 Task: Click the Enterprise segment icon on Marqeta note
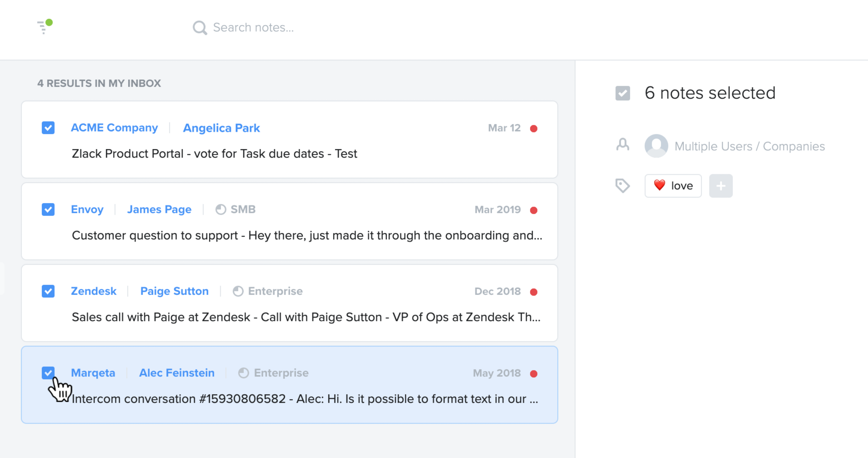[x=244, y=373]
